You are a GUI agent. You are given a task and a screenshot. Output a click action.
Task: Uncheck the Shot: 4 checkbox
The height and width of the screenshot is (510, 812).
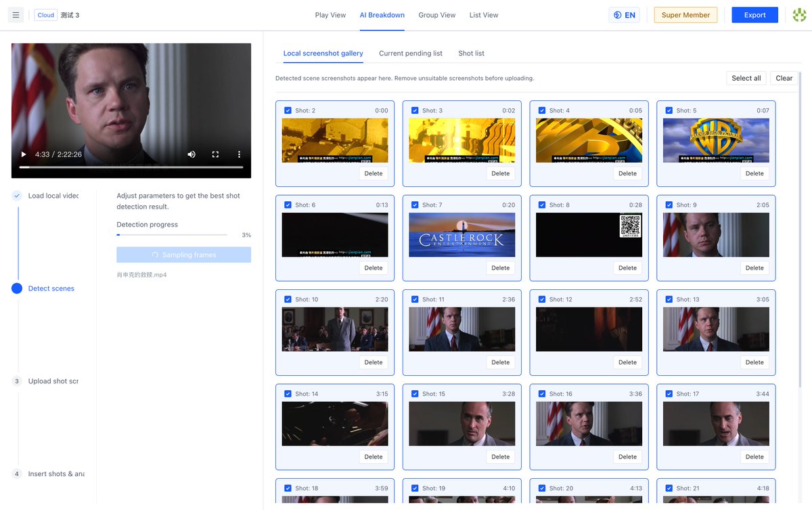[x=542, y=110]
